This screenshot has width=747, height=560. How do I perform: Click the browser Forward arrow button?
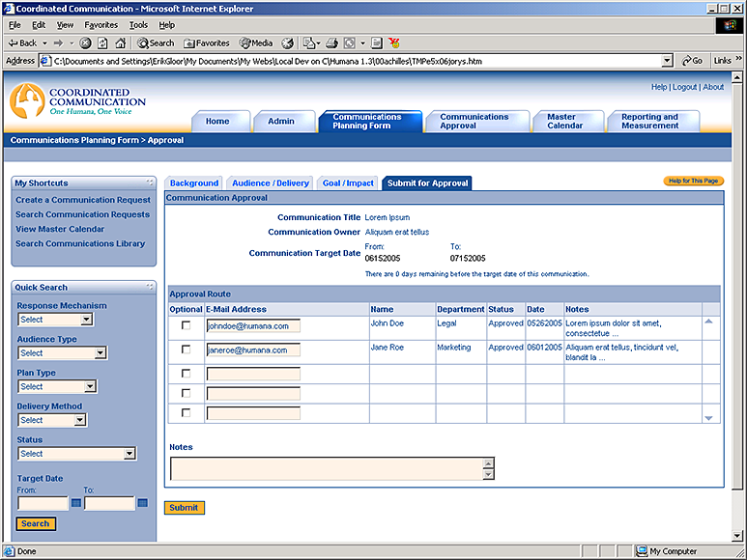click(58, 43)
